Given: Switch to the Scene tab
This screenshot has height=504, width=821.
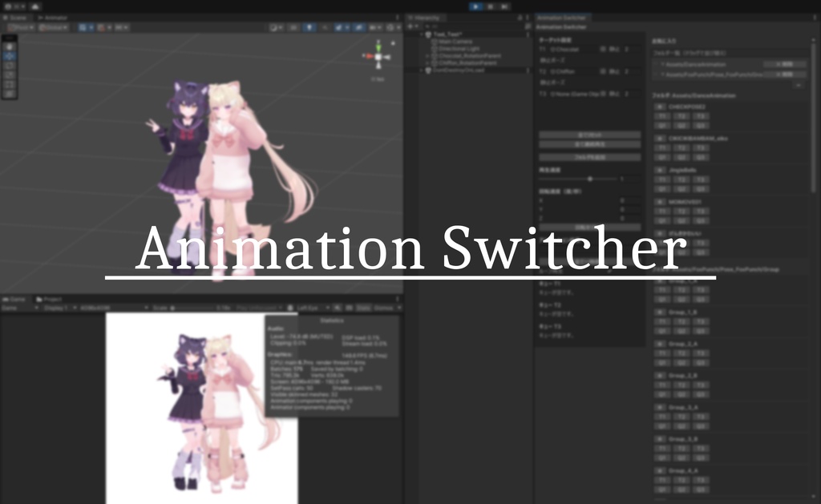Looking at the screenshot, I should tap(18, 18).
